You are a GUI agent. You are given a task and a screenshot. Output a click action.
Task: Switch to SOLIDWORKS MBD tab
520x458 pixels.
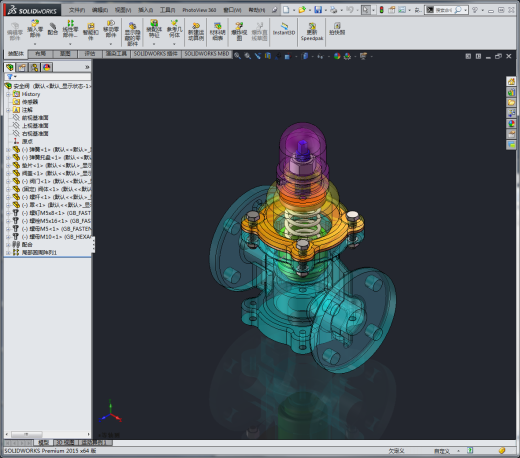pos(207,54)
